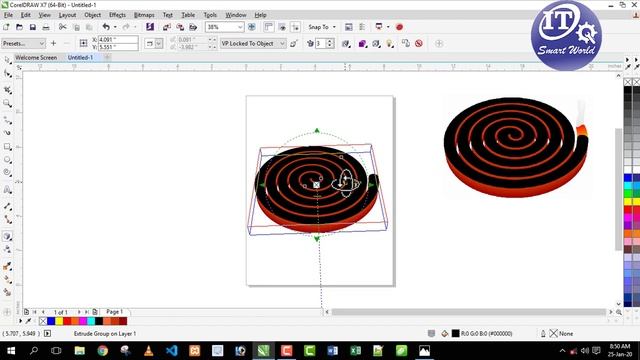Select the Pick tool in the toolbox
Image resolution: width=640 pixels, height=360 pixels.
point(7,60)
